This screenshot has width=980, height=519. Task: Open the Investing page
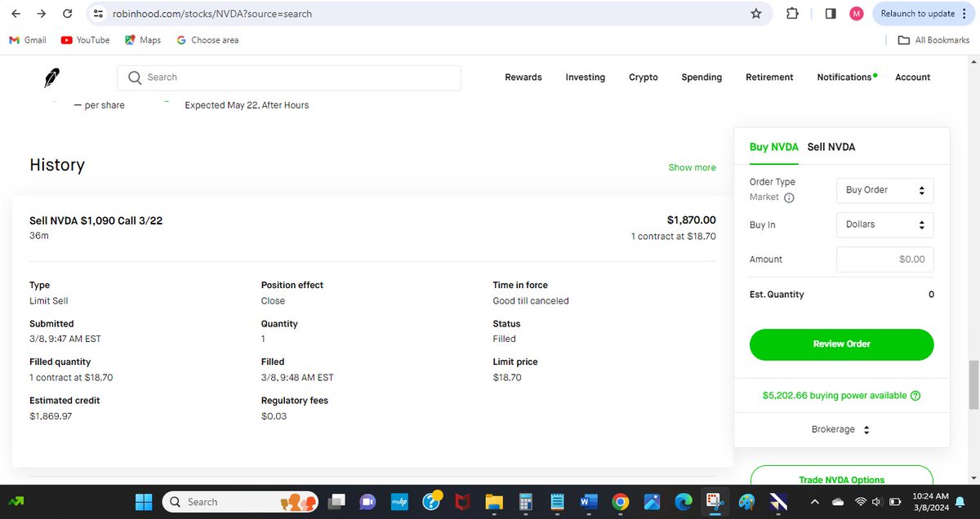(586, 78)
